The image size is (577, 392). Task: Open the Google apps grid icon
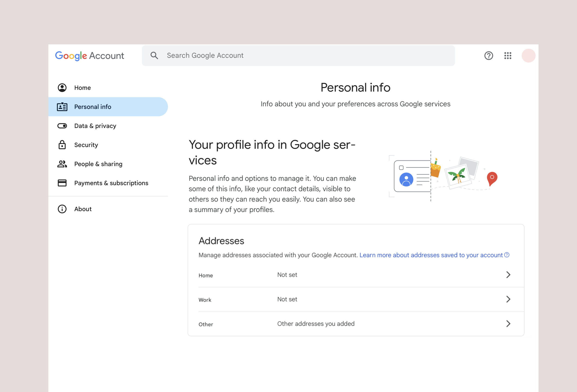tap(508, 56)
